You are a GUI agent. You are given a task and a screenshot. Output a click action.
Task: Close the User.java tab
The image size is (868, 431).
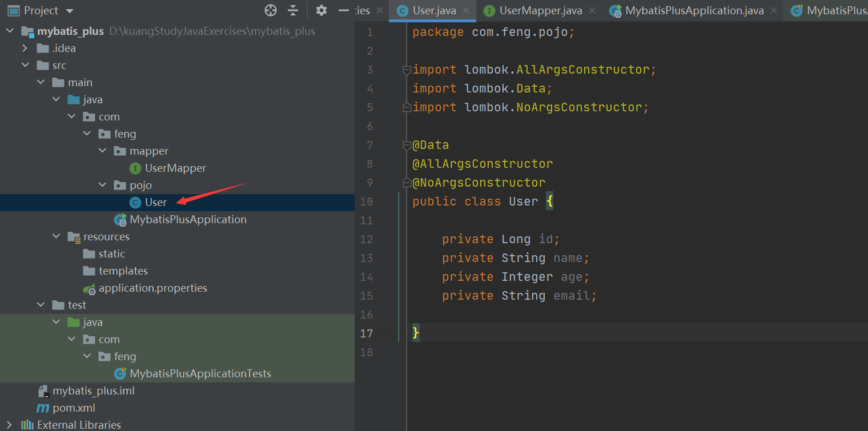pyautogui.click(x=467, y=10)
